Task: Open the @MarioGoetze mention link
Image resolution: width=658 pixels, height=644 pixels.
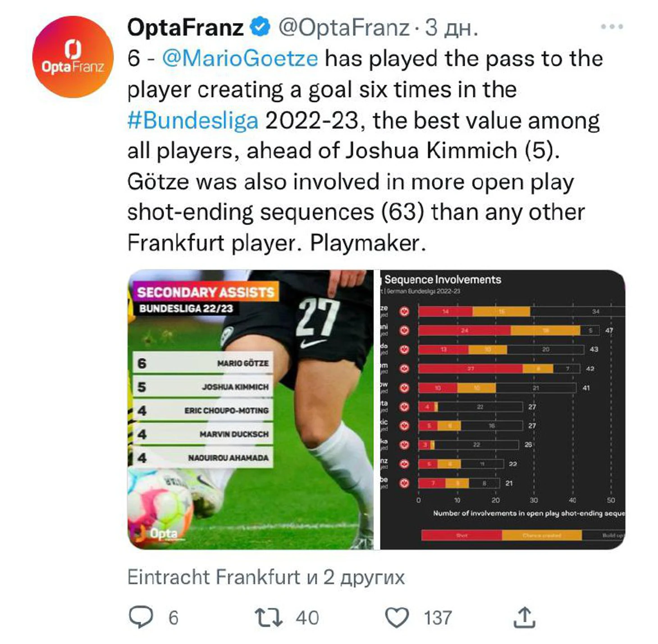Action: tap(240, 59)
